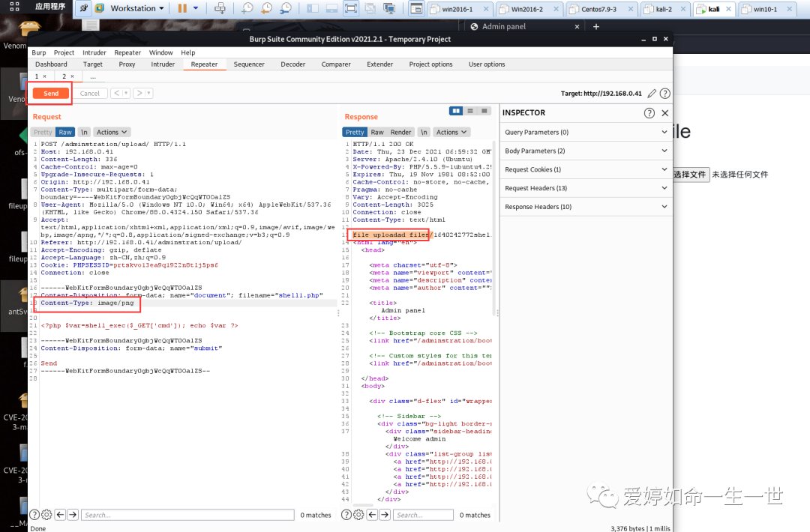
Task: Click the orange Send button in Repeater
Action: click(x=51, y=94)
